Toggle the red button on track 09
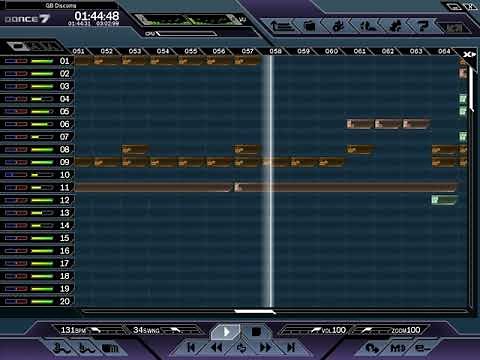 [x=22, y=162]
